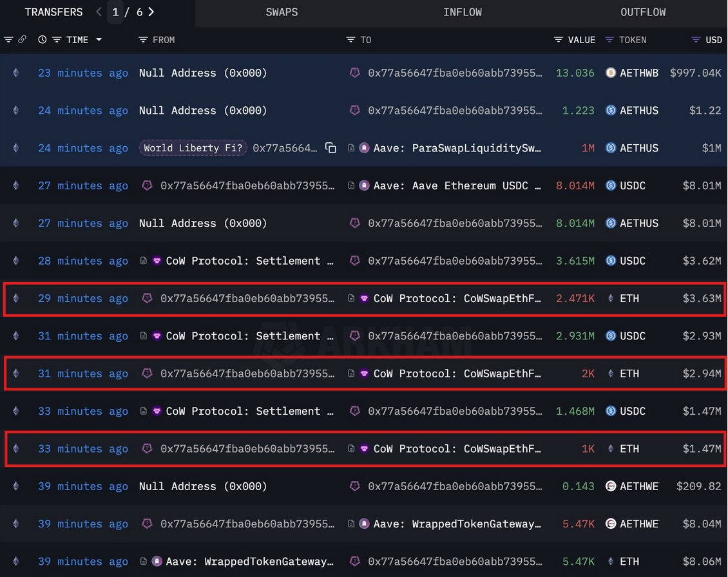The image size is (728, 577).
Task: Open the World Liberty Fi? entity label
Action: click(193, 148)
